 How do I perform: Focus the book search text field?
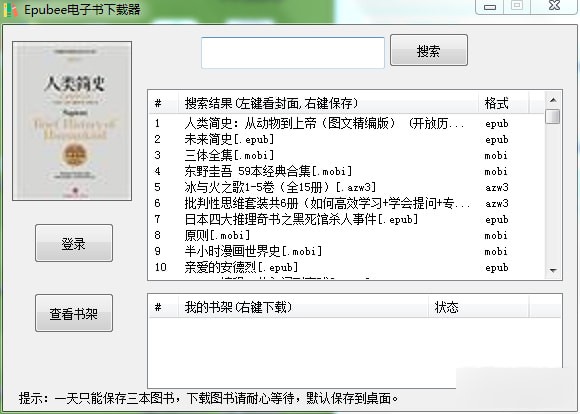[293, 53]
